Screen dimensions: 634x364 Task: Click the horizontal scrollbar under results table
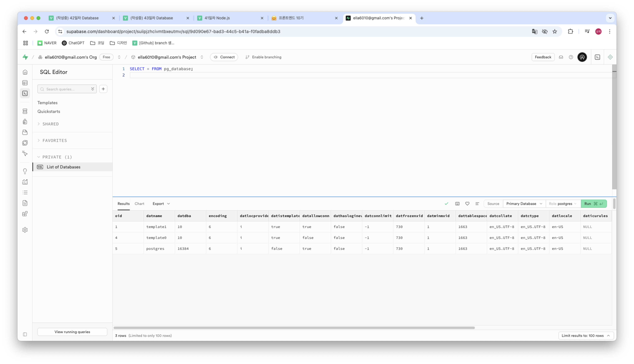[x=294, y=328]
